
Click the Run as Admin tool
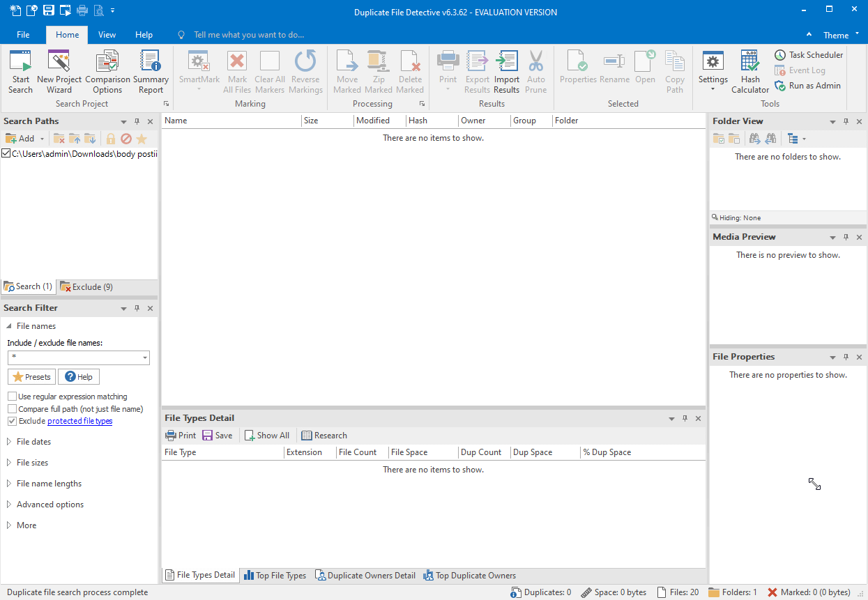809,85
